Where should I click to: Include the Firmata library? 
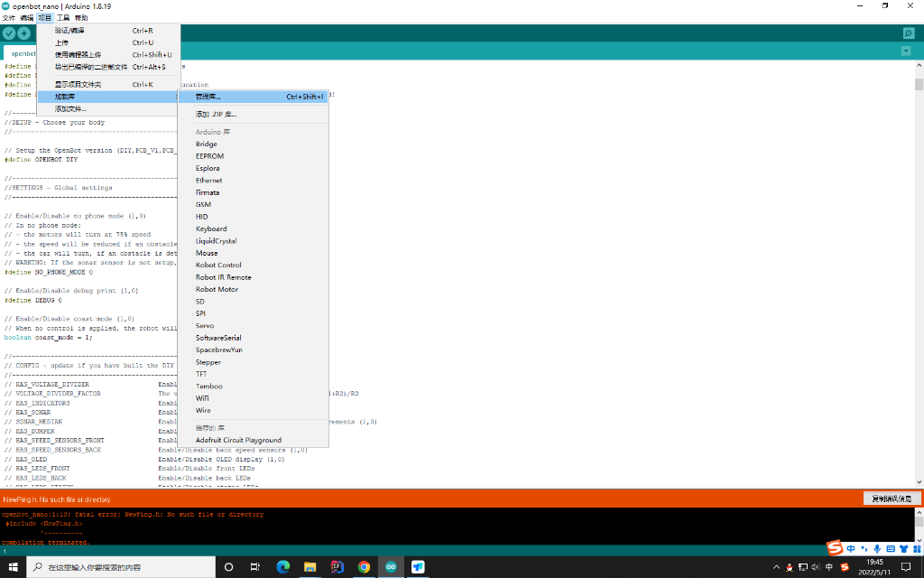point(254,192)
